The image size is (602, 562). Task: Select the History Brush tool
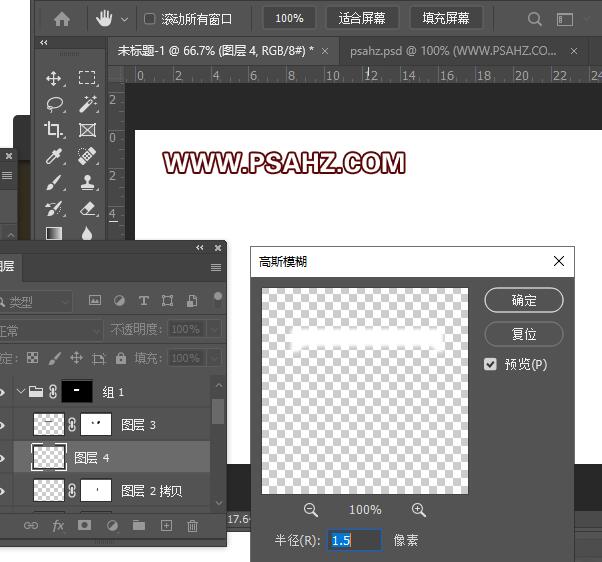(54, 209)
